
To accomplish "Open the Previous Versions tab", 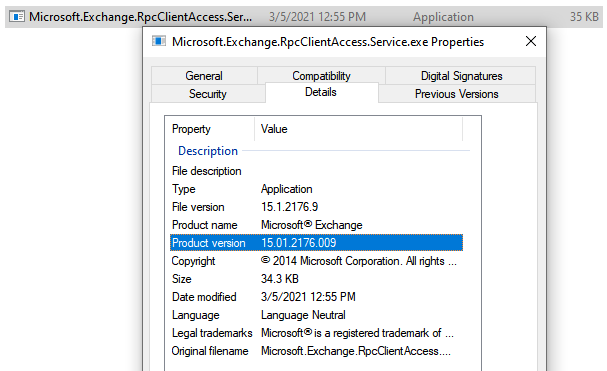I will [457, 94].
